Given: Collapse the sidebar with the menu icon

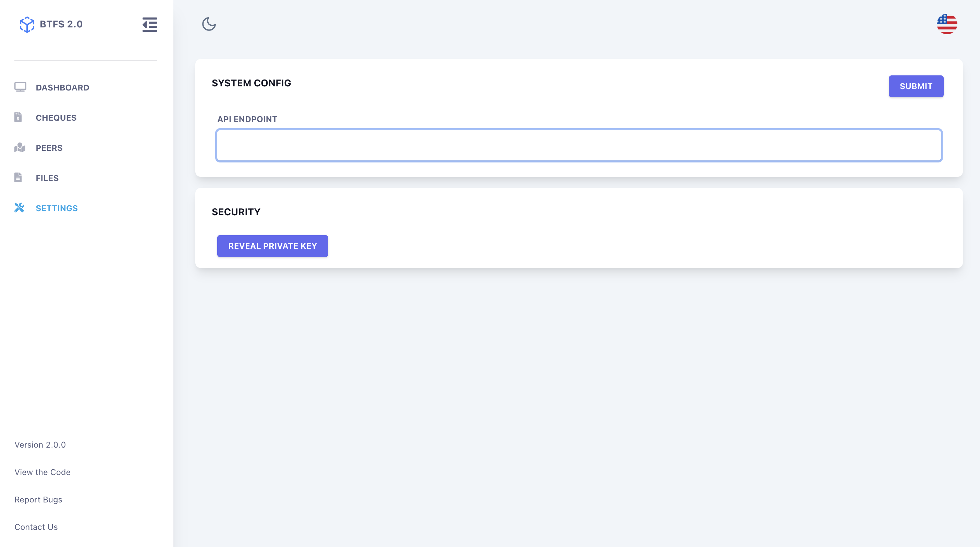Looking at the screenshot, I should click(149, 24).
